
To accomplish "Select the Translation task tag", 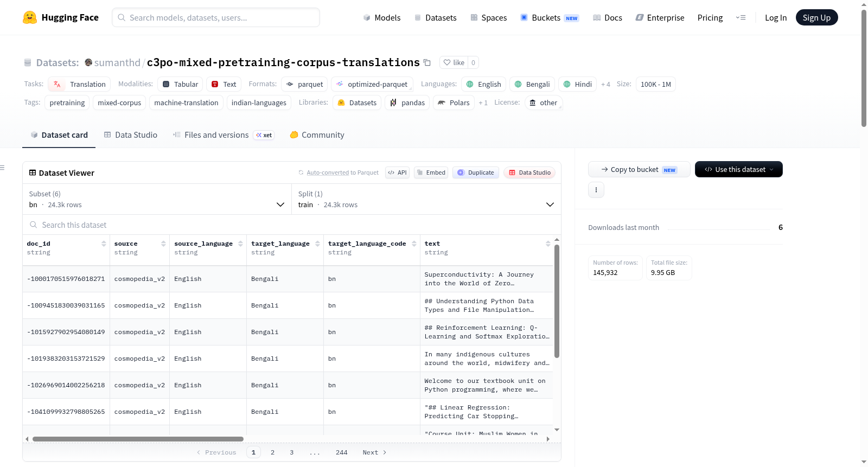I will (79, 84).
